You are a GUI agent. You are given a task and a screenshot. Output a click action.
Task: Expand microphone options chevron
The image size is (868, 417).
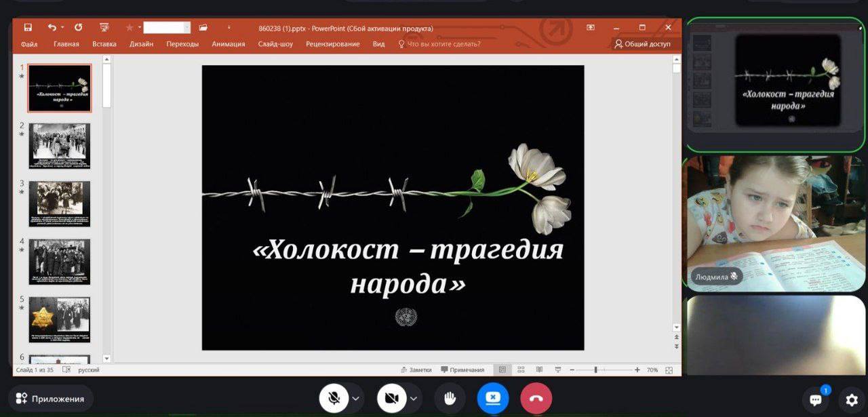click(356, 399)
